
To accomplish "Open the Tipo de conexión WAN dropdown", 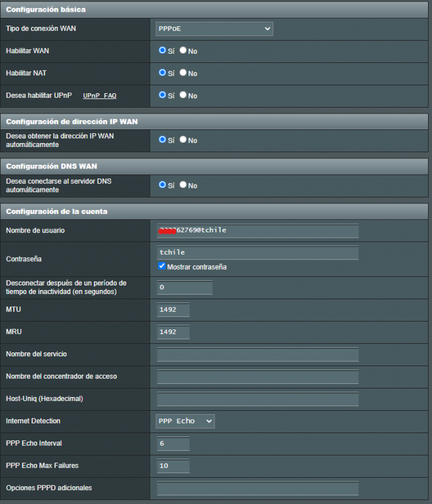I will click(214, 29).
